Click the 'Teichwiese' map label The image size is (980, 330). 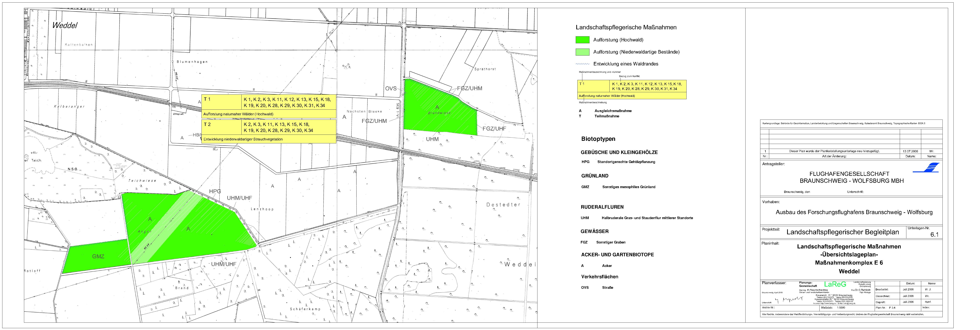pos(142,180)
